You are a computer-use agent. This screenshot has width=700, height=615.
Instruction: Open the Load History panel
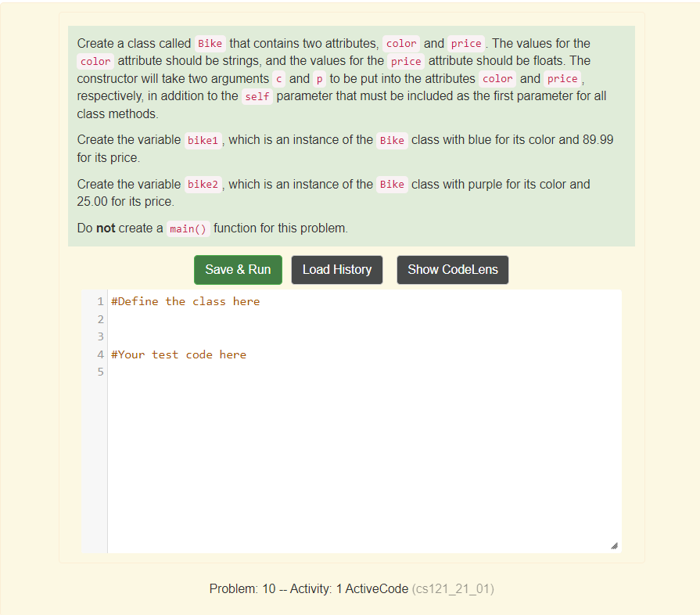point(336,269)
